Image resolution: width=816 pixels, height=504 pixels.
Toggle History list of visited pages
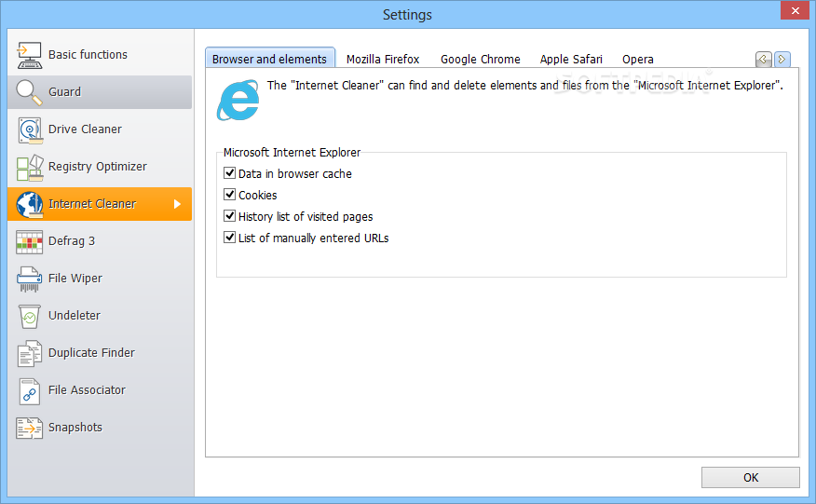tap(229, 215)
